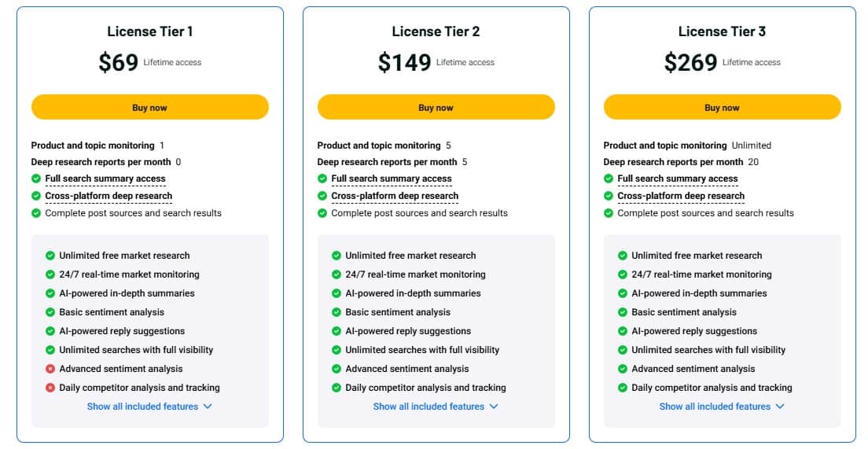868x449 pixels.
Task: Expand Tier 2 Show all included features
Action: [436, 407]
